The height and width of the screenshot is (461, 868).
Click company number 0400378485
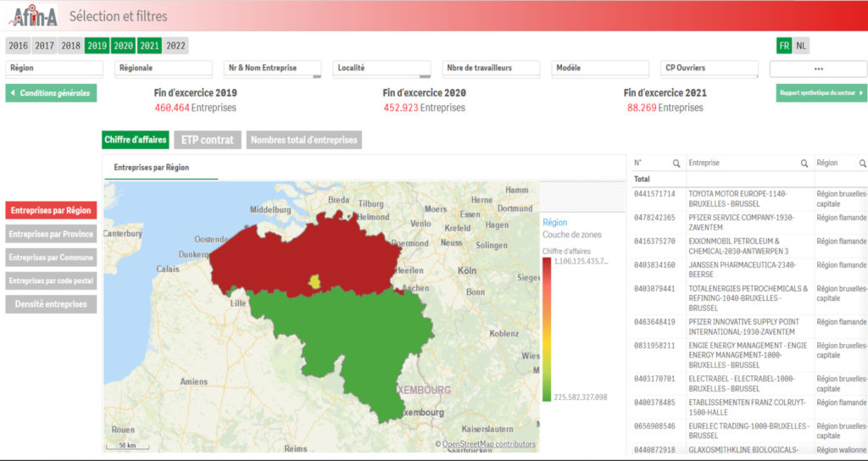[x=655, y=403]
